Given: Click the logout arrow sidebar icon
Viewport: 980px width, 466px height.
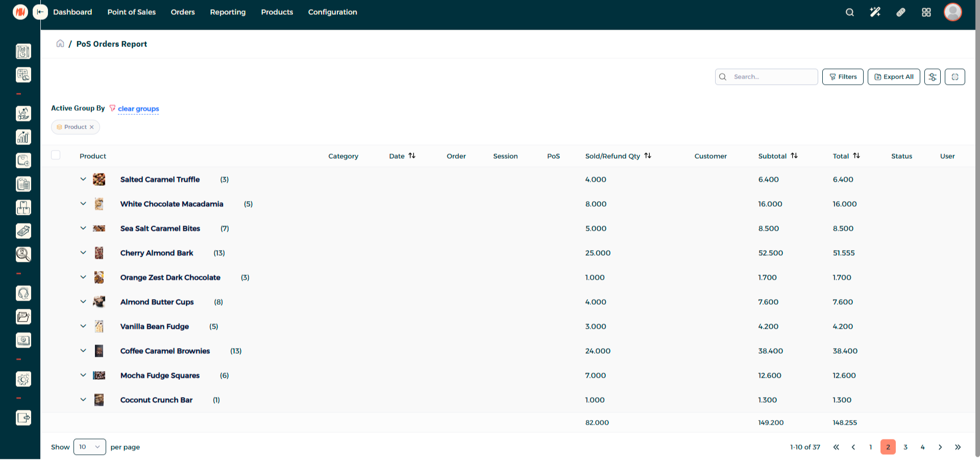Looking at the screenshot, I should 23,418.
